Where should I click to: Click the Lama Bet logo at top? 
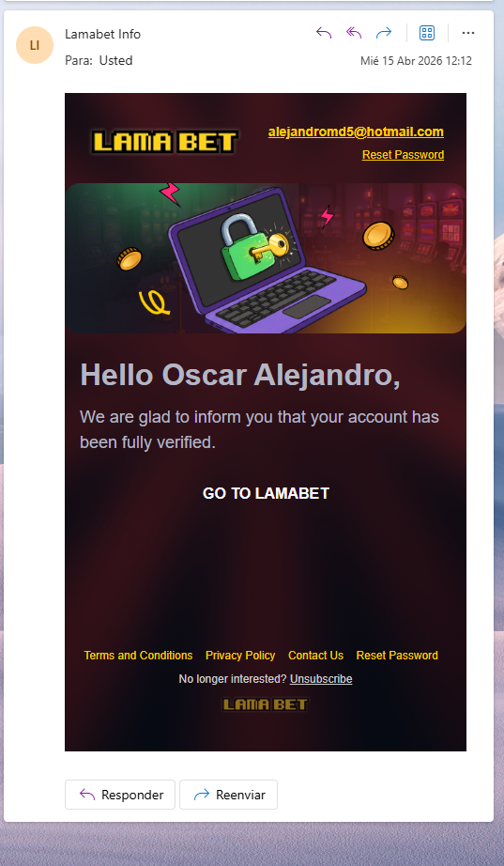click(x=164, y=143)
